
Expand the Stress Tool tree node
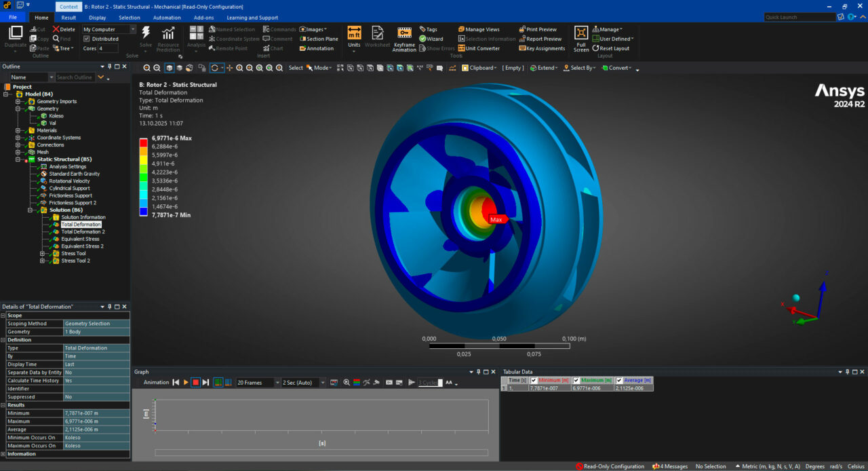42,253
